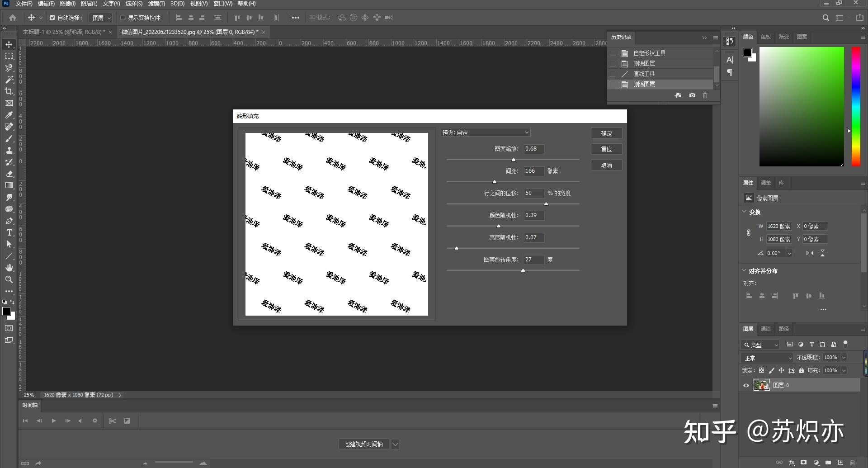Select the Move tool
The image size is (868, 468).
click(9, 44)
